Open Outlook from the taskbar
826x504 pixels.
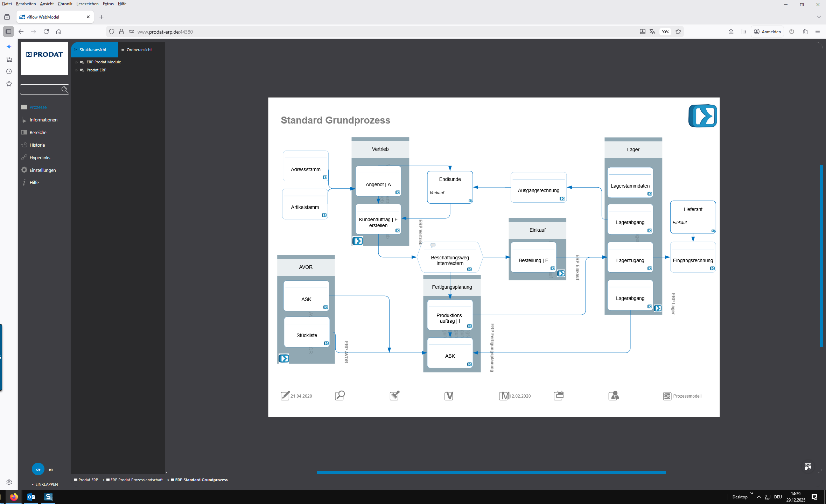pyautogui.click(x=31, y=497)
